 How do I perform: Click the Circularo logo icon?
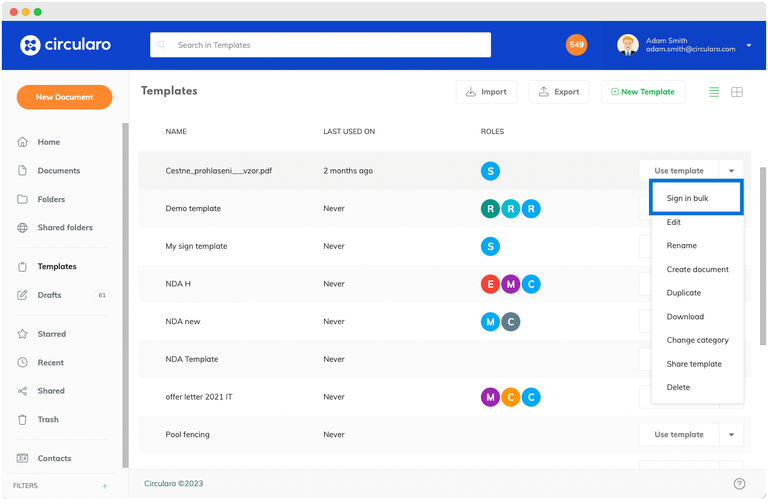point(30,45)
